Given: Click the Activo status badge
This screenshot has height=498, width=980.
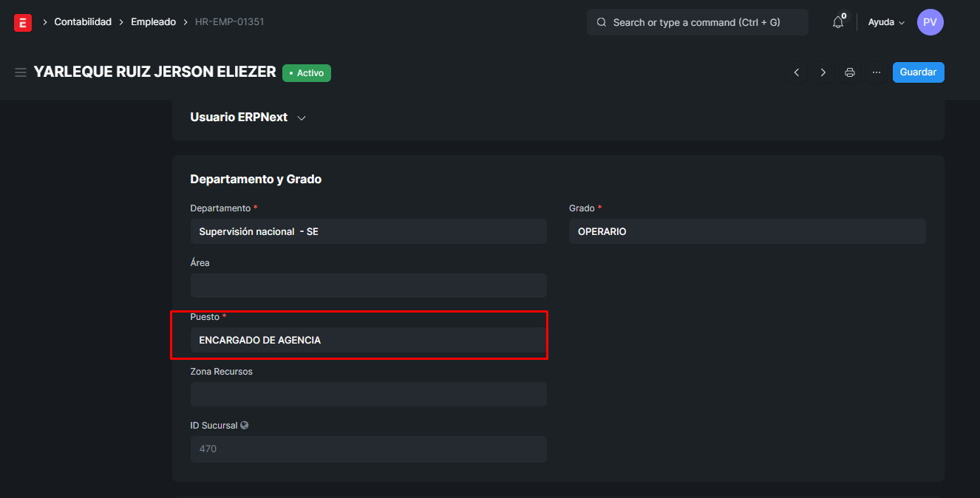Looking at the screenshot, I should (x=307, y=73).
